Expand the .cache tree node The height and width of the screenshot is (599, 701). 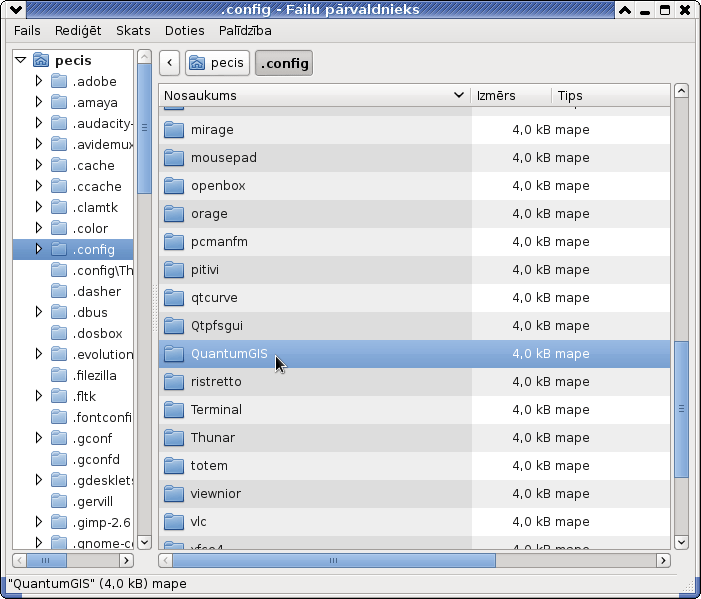pyautogui.click(x=39, y=165)
